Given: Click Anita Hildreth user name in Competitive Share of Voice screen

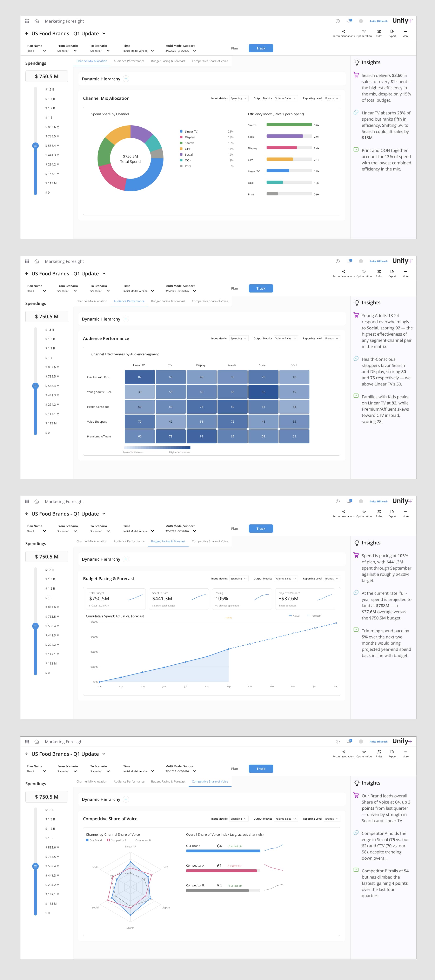Looking at the screenshot, I should pos(378,741).
